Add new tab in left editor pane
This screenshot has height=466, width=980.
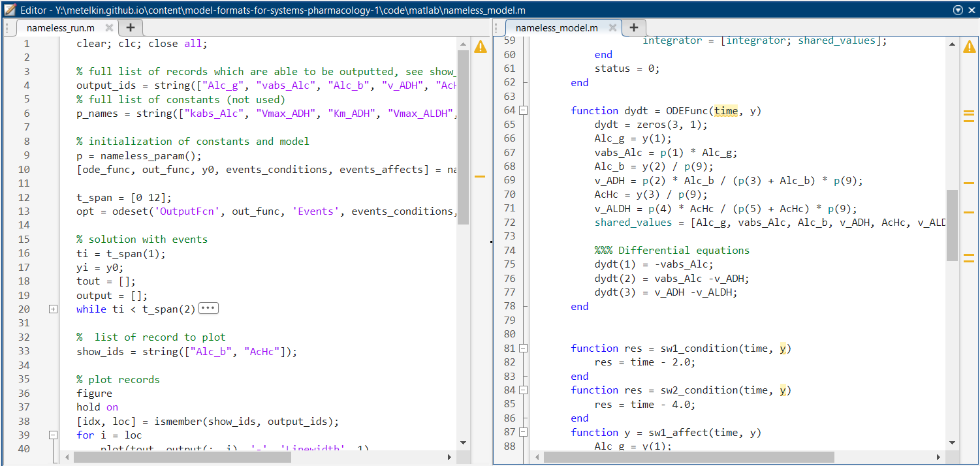pyautogui.click(x=131, y=27)
